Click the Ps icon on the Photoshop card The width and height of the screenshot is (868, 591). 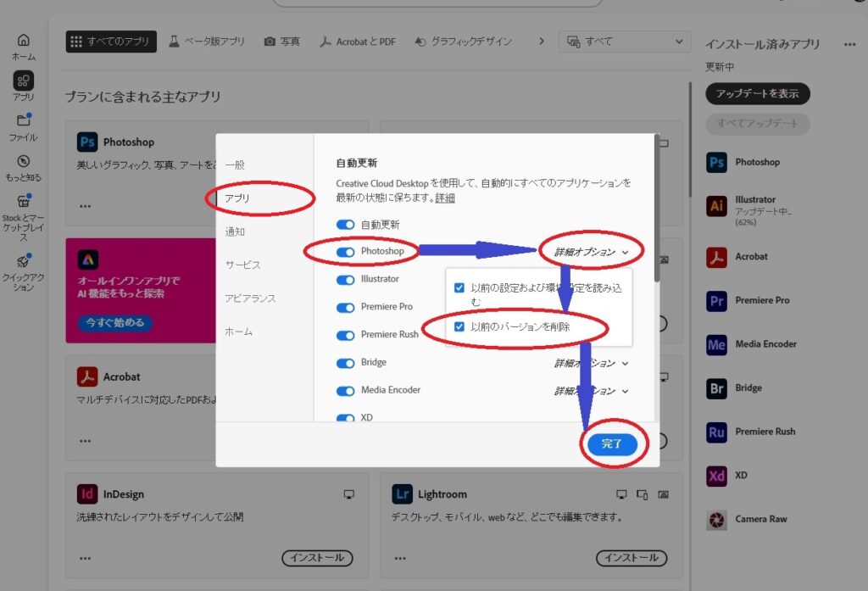click(87, 142)
